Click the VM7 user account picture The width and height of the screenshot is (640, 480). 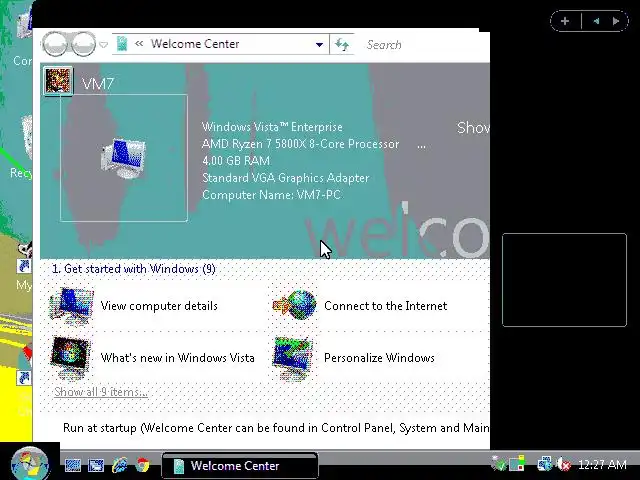[58, 81]
